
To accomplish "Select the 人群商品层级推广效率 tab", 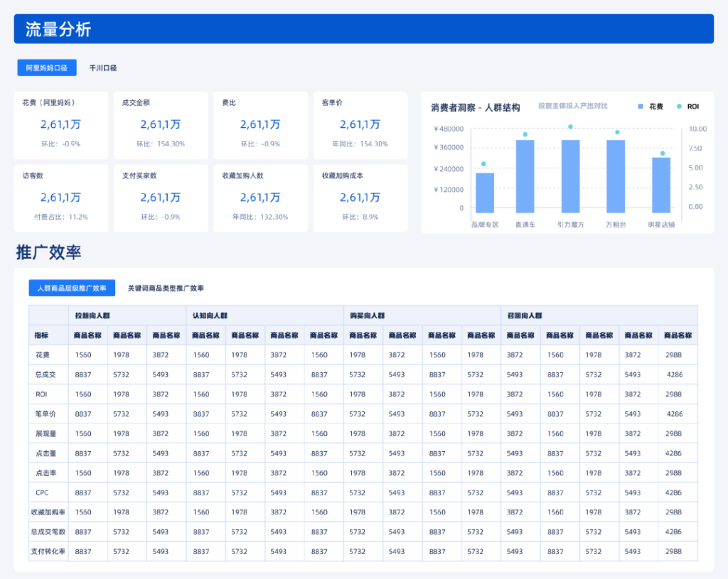I will coord(72,288).
